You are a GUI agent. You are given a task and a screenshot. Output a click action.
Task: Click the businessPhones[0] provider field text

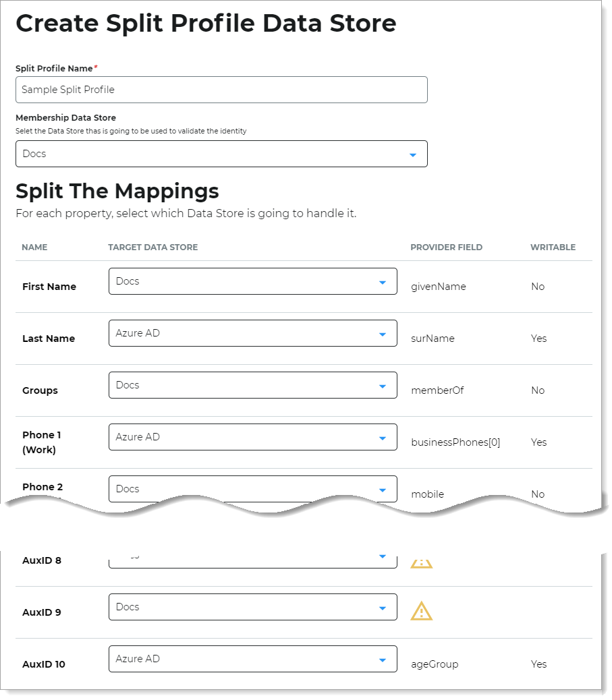pos(455,442)
